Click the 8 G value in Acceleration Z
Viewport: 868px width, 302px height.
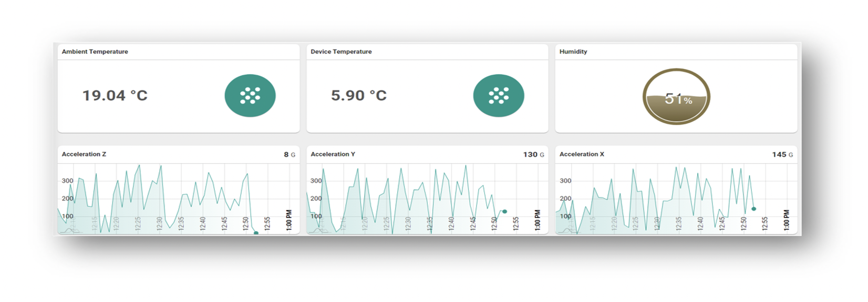290,155
